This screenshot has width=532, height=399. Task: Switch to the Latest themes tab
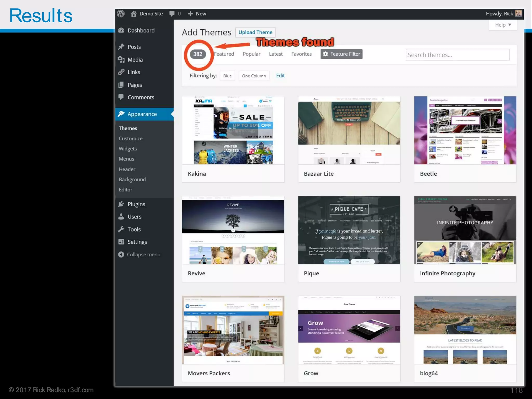point(276,54)
